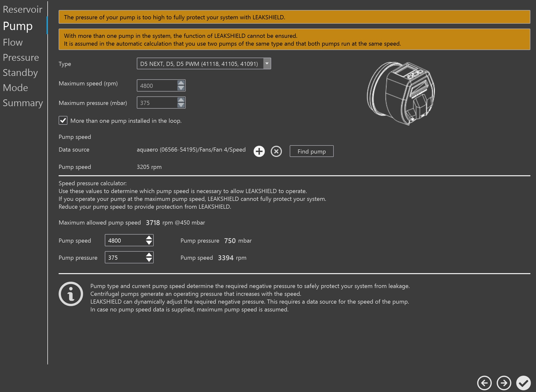
Task: Go to the Summary section
Action: click(23, 103)
